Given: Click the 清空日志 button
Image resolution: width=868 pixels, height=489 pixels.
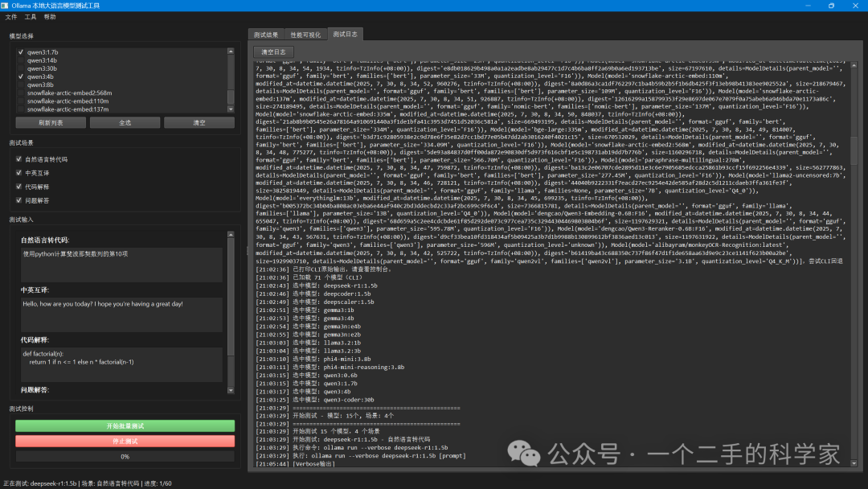Looking at the screenshot, I should coord(273,52).
